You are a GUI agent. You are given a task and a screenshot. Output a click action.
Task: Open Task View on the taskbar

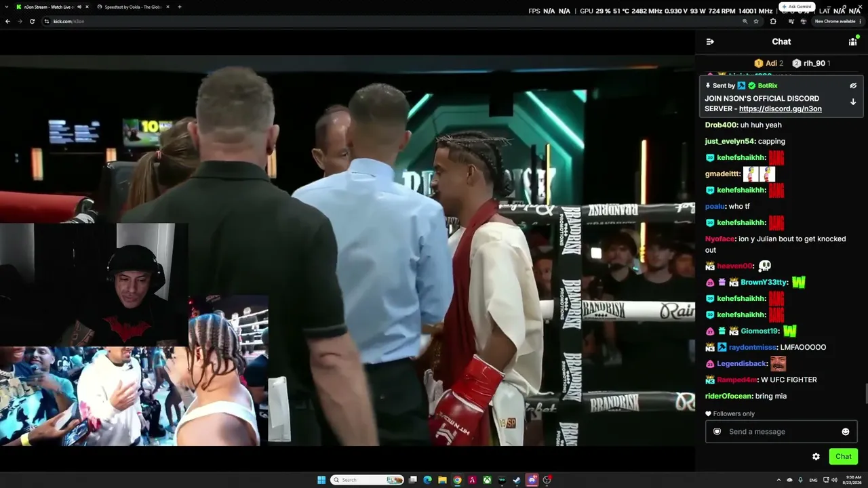point(412,480)
